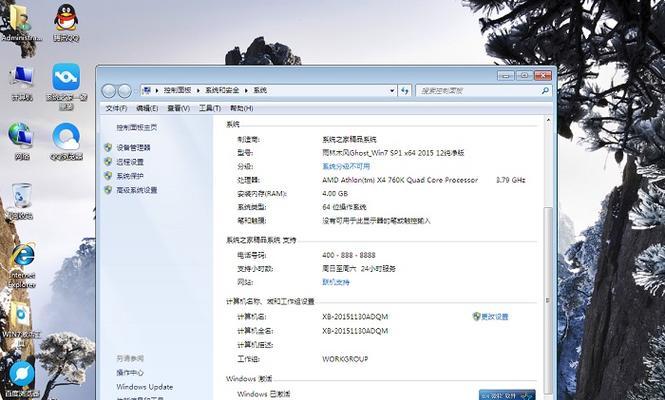The width and height of the screenshot is (665, 400).
Task: Open the Recycle Bin desktop icon
Action: point(21,201)
